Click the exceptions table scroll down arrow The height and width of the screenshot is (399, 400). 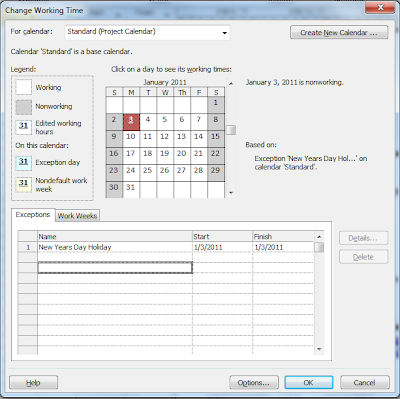click(319, 349)
